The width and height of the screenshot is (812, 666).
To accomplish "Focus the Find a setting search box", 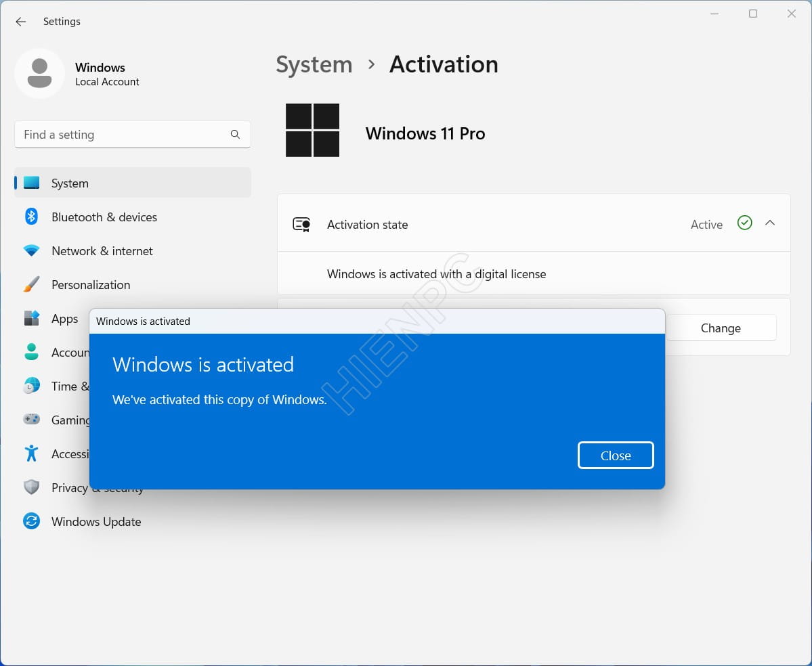I will [133, 135].
